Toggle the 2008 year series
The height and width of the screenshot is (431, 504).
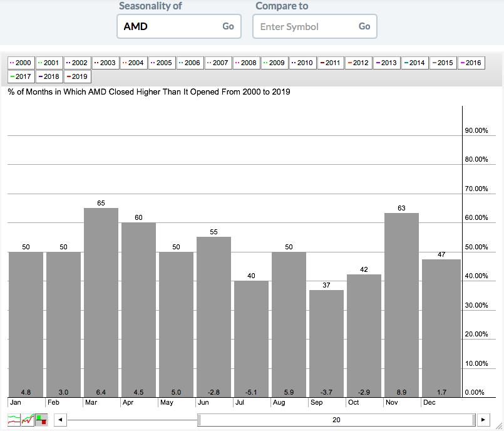[x=246, y=63]
